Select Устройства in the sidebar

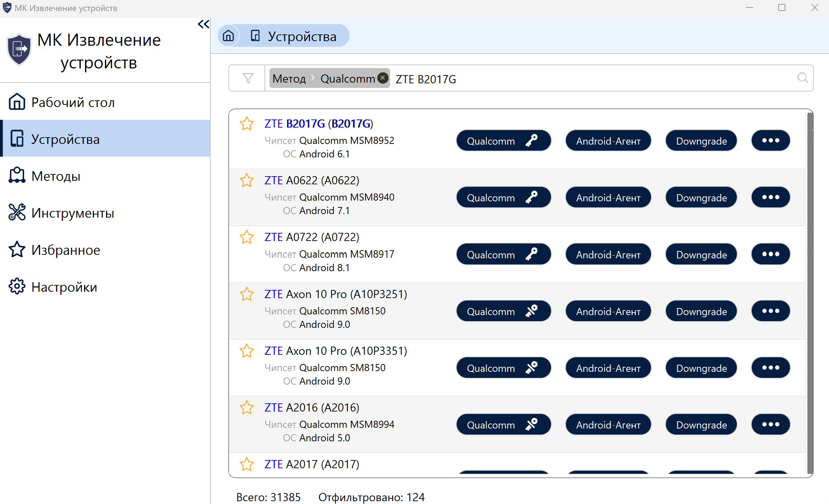click(x=106, y=139)
